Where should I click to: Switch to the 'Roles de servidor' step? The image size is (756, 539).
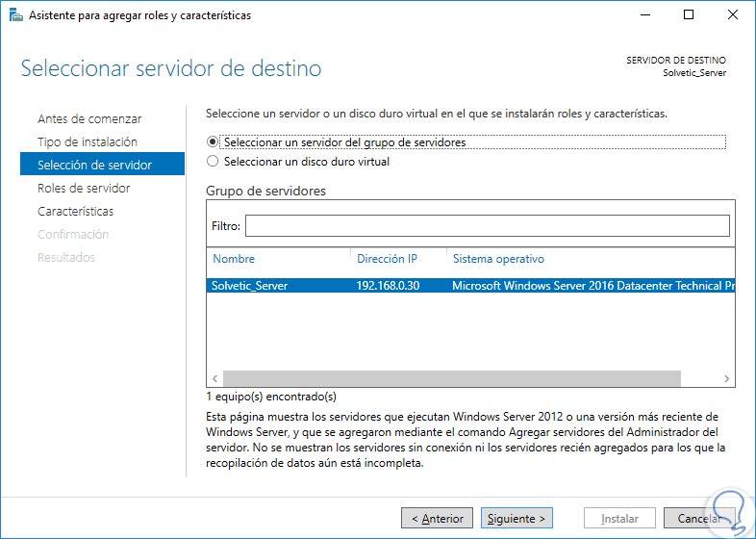(84, 189)
